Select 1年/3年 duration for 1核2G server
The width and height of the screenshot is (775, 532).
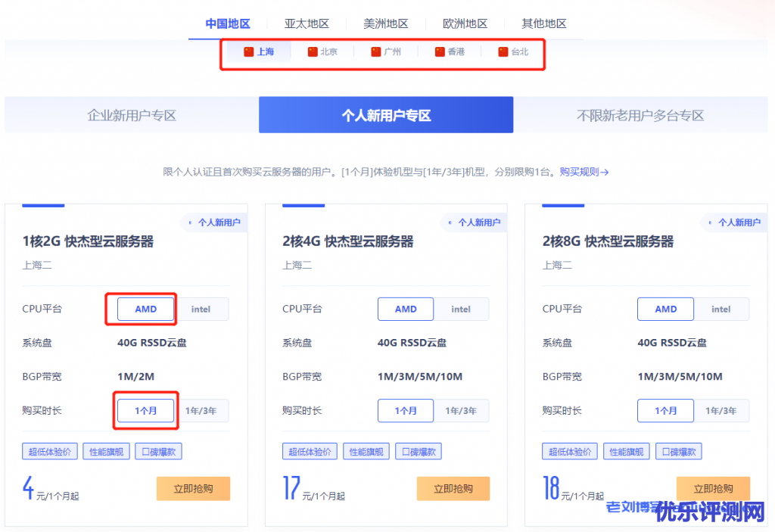[x=201, y=411]
